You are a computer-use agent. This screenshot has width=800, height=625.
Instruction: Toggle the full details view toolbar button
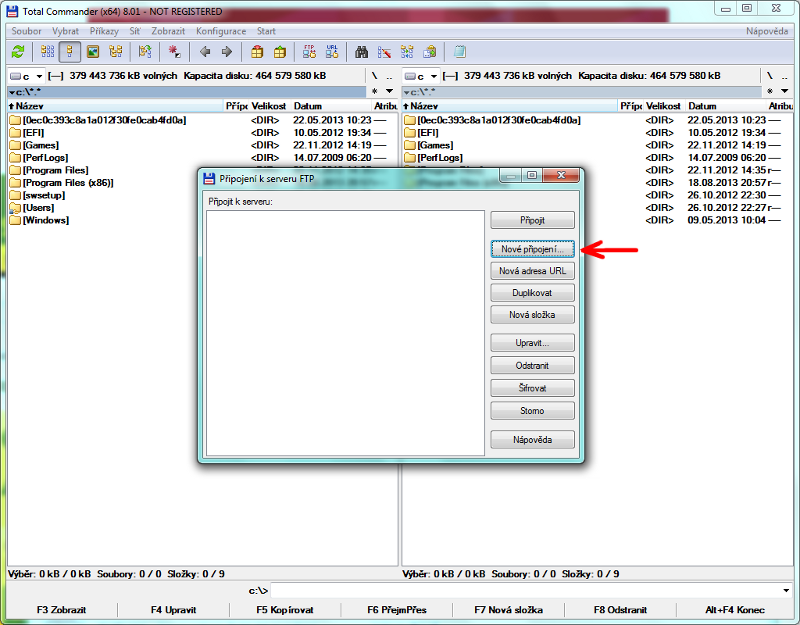[70, 52]
